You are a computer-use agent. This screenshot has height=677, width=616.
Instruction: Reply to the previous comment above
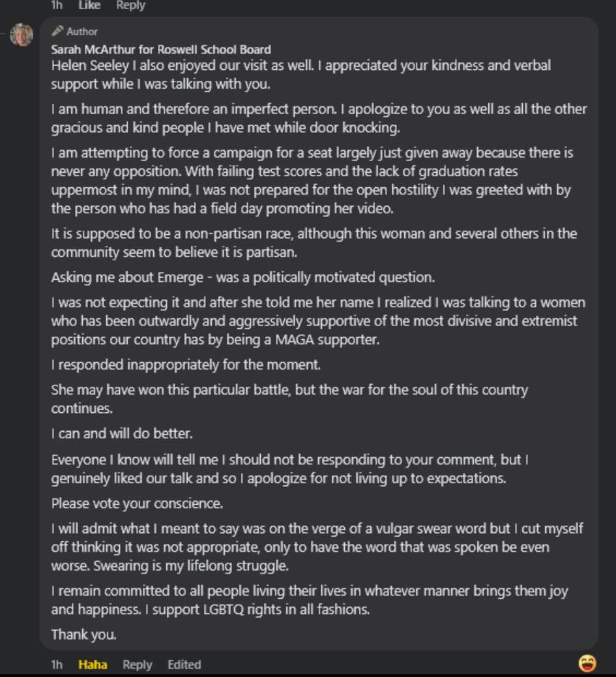130,5
